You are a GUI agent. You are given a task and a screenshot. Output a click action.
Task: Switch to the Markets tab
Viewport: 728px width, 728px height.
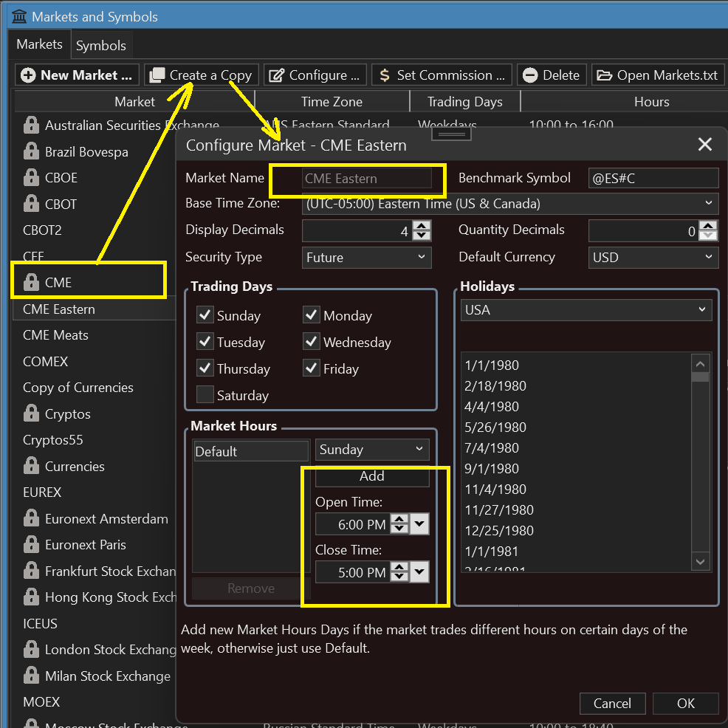click(x=39, y=44)
